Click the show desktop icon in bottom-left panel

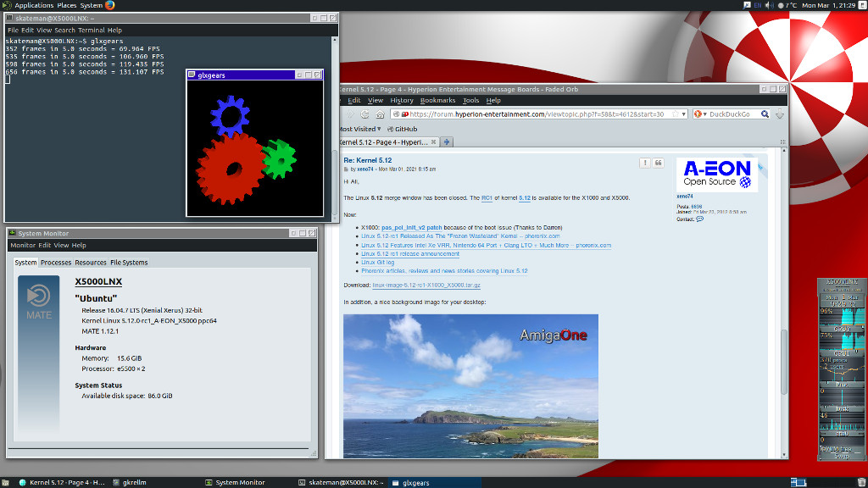click(5, 482)
